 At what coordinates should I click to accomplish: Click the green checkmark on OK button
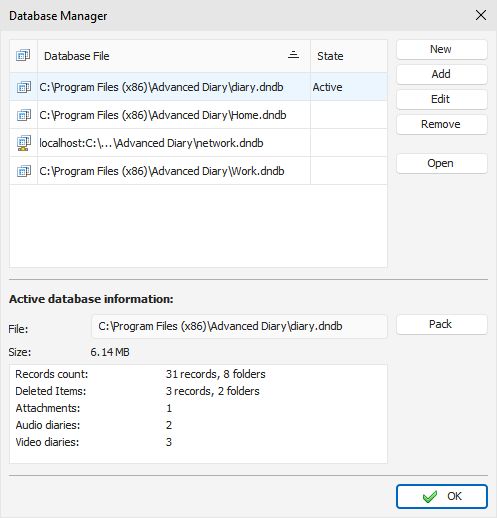(430, 497)
